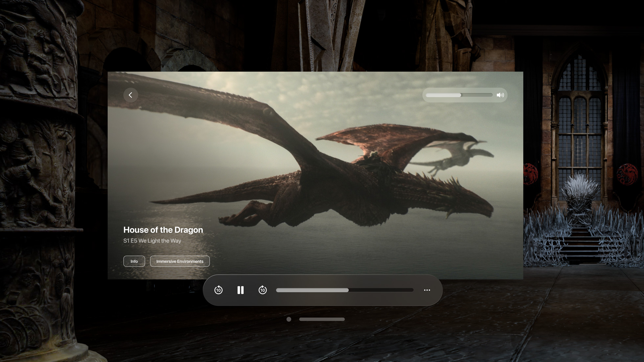644x362 pixels.
Task: Close window using the small round dot
Action: tap(289, 319)
